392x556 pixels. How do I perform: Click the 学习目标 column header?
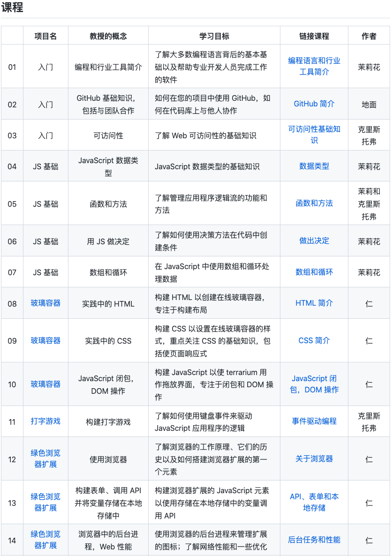click(214, 36)
